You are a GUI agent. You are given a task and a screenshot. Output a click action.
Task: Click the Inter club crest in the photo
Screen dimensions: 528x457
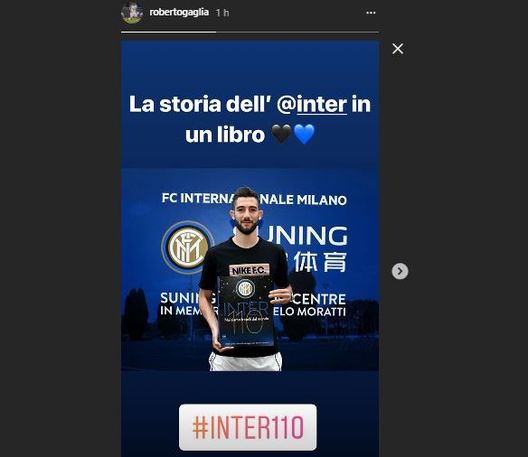pyautogui.click(x=188, y=248)
